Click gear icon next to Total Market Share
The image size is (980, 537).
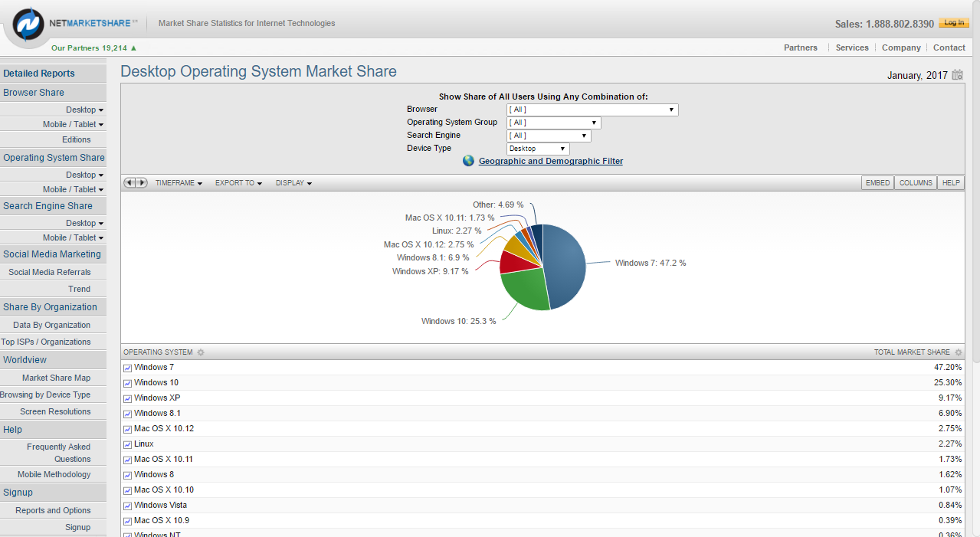958,352
